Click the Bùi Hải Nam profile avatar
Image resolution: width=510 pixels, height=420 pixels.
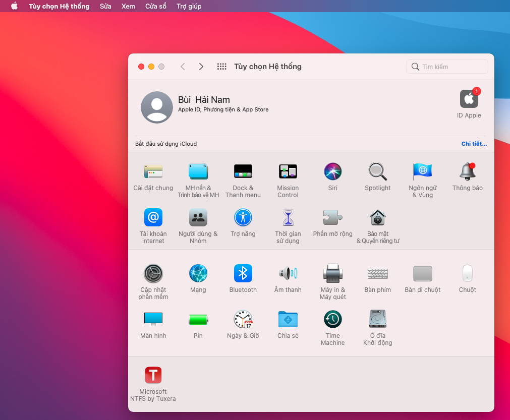click(x=157, y=107)
